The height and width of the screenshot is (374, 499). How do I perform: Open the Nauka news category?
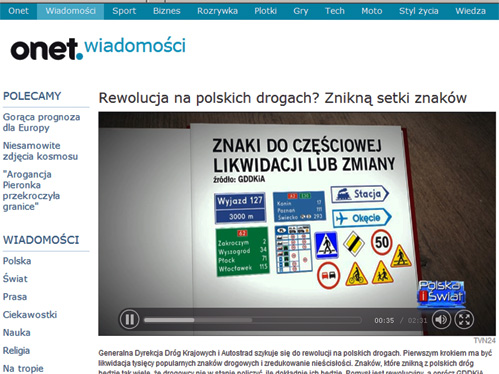(x=17, y=333)
